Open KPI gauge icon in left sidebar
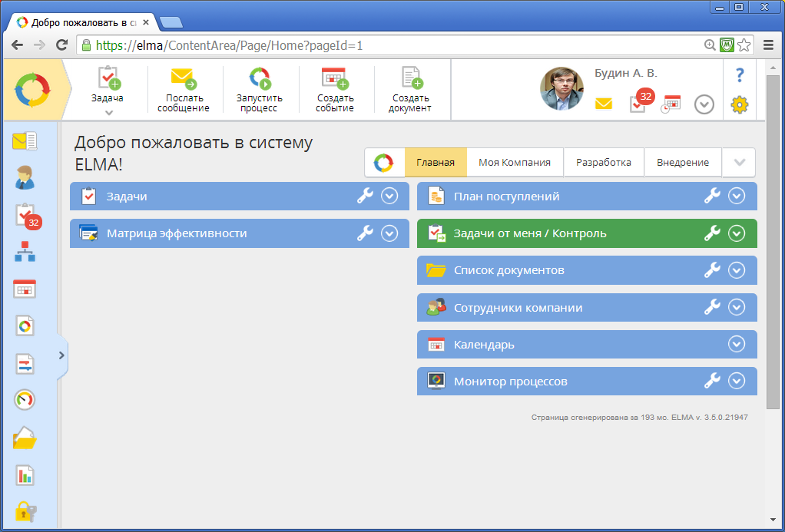This screenshot has height=532, width=785. [x=25, y=400]
